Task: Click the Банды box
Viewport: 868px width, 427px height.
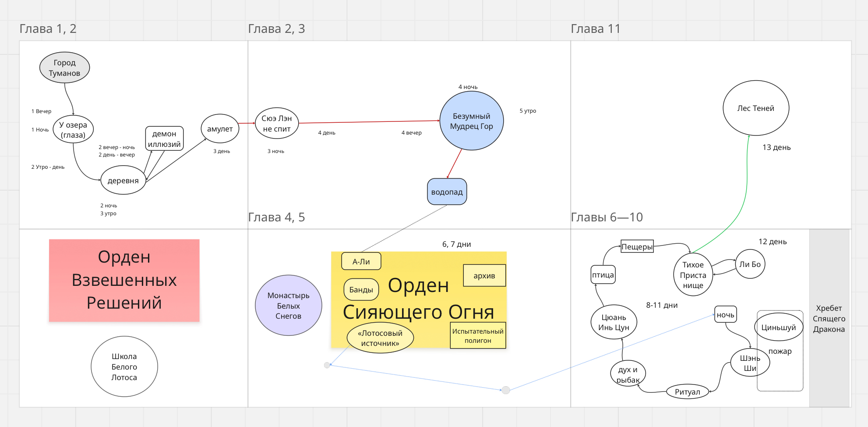Action: [x=361, y=289]
